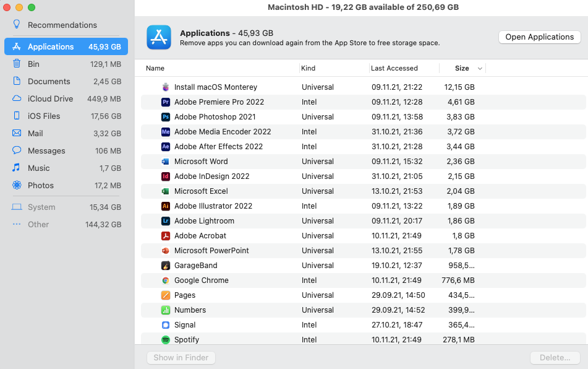The width and height of the screenshot is (588, 369).
Task: Click the 144,32 GB Other size
Action: (103, 225)
